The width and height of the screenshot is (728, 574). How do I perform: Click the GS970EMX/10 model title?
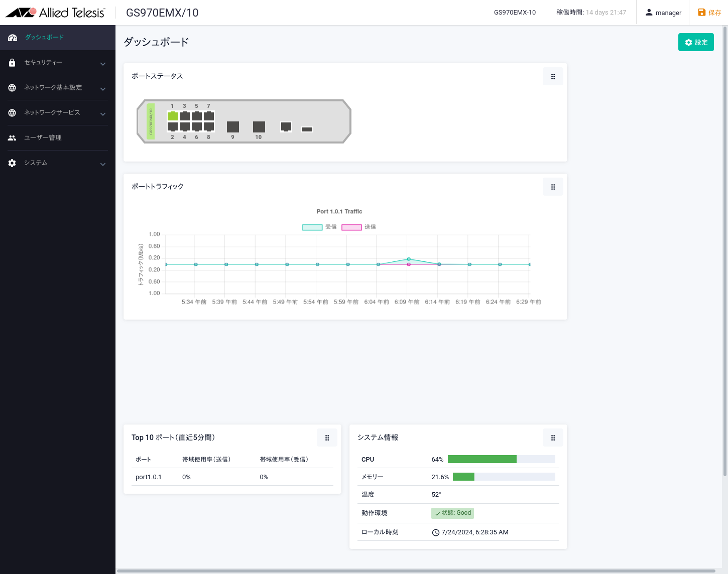click(x=162, y=13)
